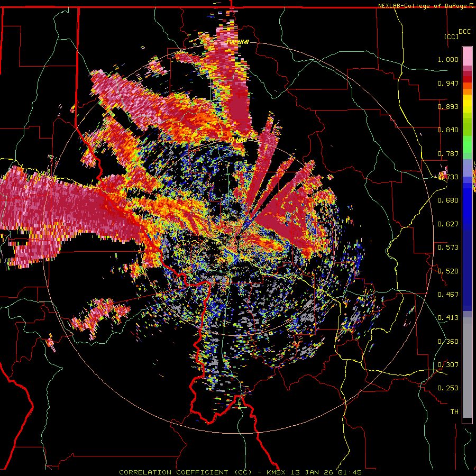Screen dimensions: 476x476
Task: Click the 0.360 scale value
Action: click(448, 342)
